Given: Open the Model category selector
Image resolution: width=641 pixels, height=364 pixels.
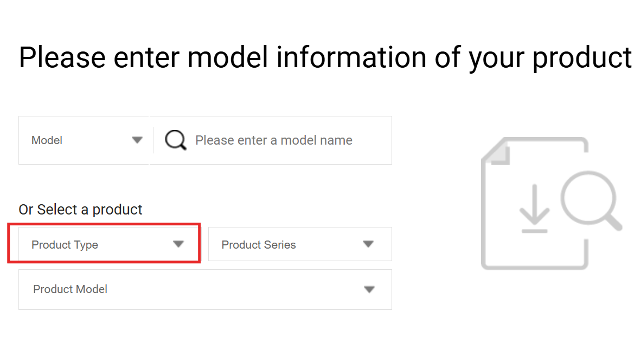Looking at the screenshot, I should [x=84, y=140].
